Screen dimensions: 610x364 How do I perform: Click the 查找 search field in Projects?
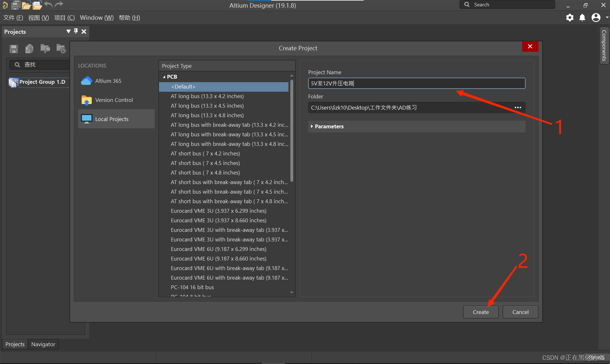(40, 65)
